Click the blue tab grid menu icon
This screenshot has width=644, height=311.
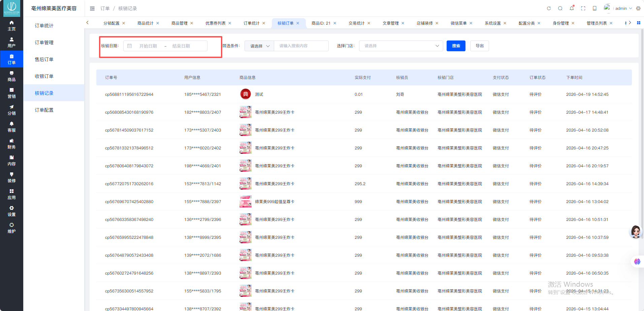pos(638,23)
